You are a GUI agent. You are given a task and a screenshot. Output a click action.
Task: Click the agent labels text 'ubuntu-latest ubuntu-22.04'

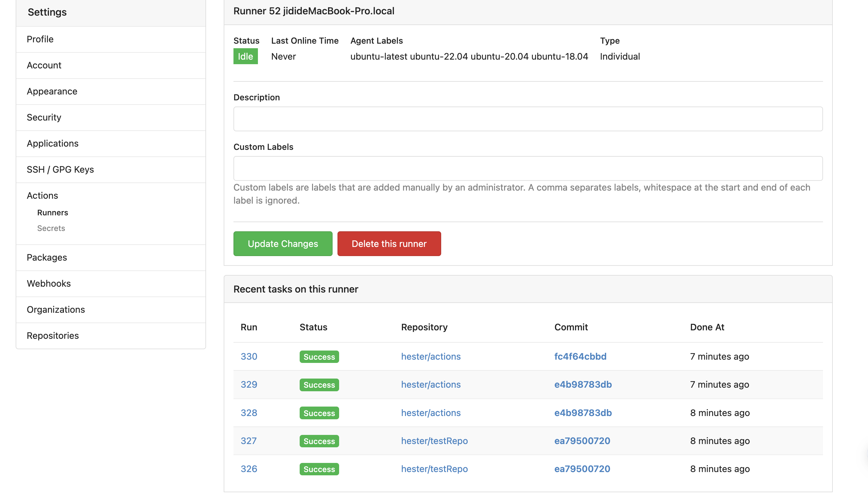(x=409, y=56)
